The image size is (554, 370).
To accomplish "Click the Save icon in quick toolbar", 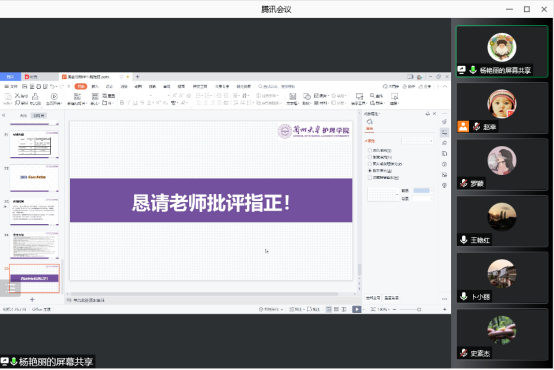I will [x=24, y=86].
